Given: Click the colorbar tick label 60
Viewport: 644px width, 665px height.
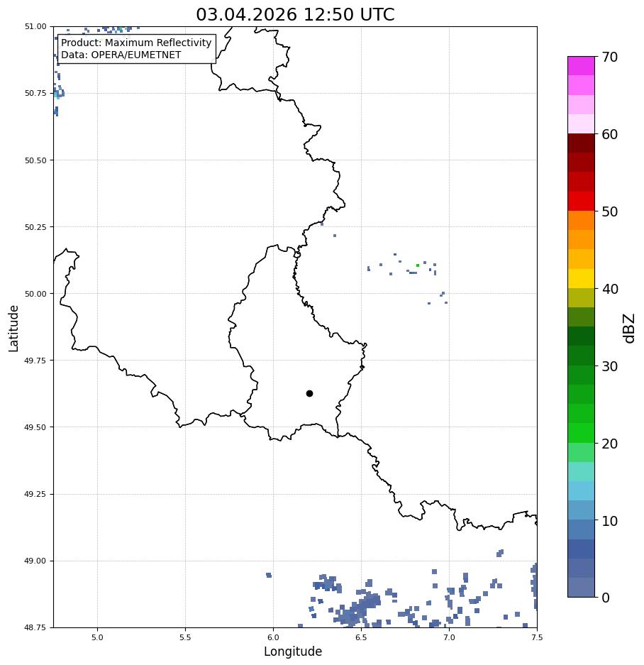Looking at the screenshot, I should pos(610,134).
